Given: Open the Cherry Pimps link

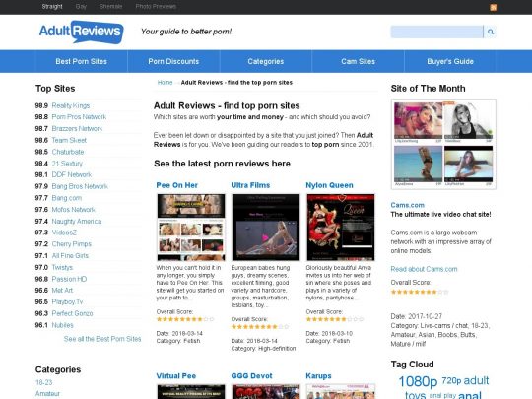Looking at the screenshot, I should [x=72, y=244].
